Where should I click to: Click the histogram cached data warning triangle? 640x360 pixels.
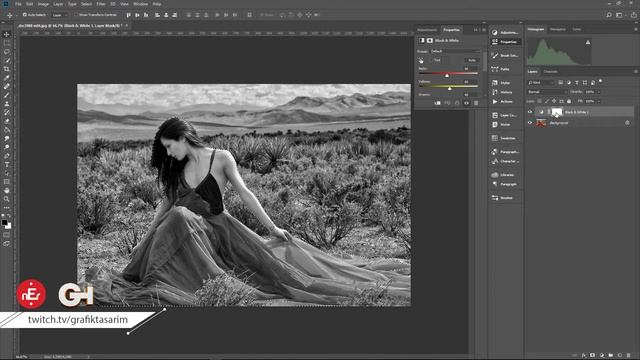click(588, 42)
